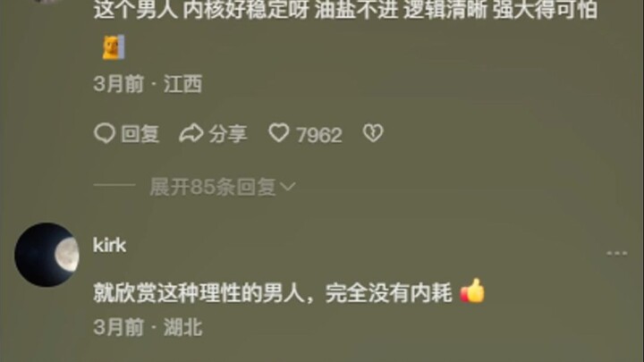The width and height of the screenshot is (644, 362).
Task: Like the comment with the heart icon
Action: coord(279,133)
